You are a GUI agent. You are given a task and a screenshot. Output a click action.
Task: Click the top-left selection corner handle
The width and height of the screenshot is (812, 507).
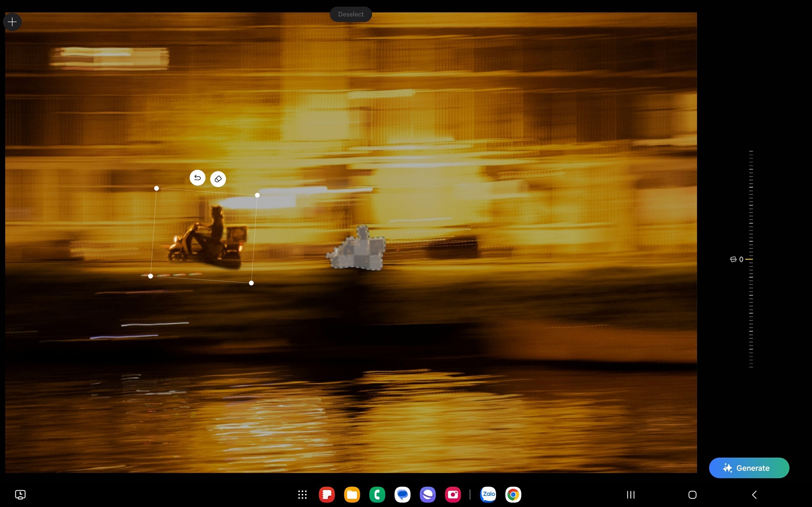157,189
